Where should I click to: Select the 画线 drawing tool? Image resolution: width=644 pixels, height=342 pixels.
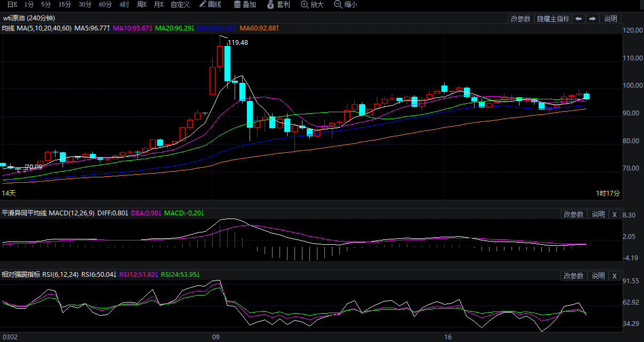point(210,4)
